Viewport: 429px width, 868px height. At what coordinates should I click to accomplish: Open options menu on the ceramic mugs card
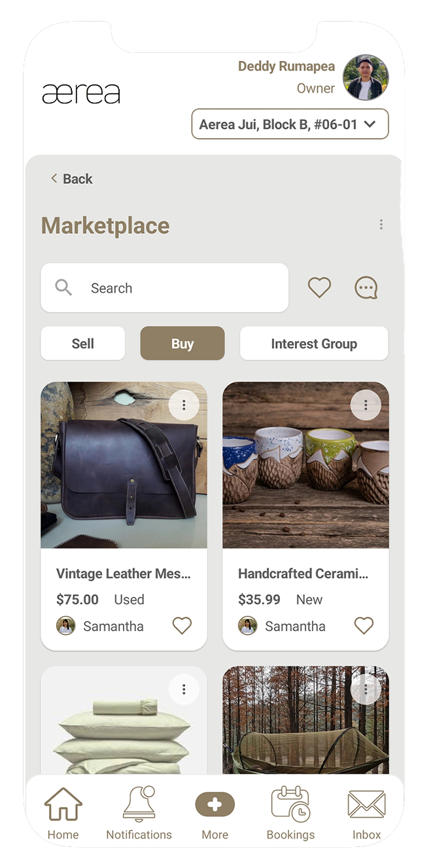(366, 405)
